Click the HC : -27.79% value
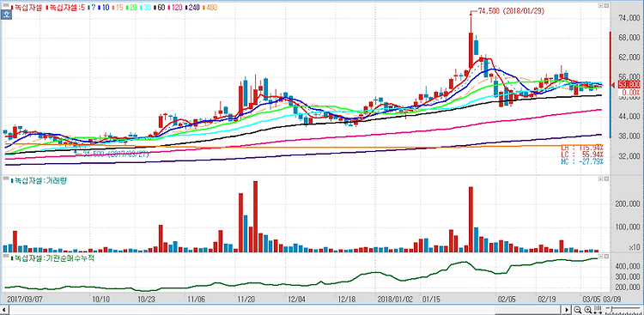Viewport: 644px width, 315px height. point(582,161)
